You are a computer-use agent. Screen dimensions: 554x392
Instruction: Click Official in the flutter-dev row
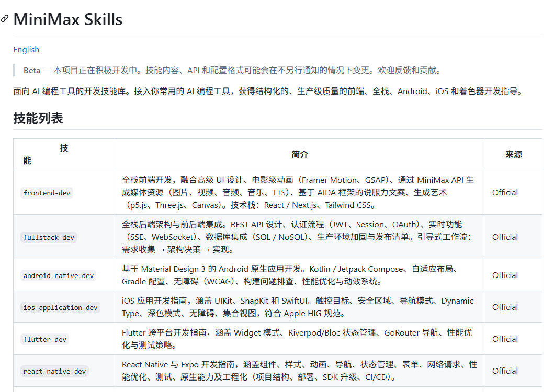click(505, 339)
